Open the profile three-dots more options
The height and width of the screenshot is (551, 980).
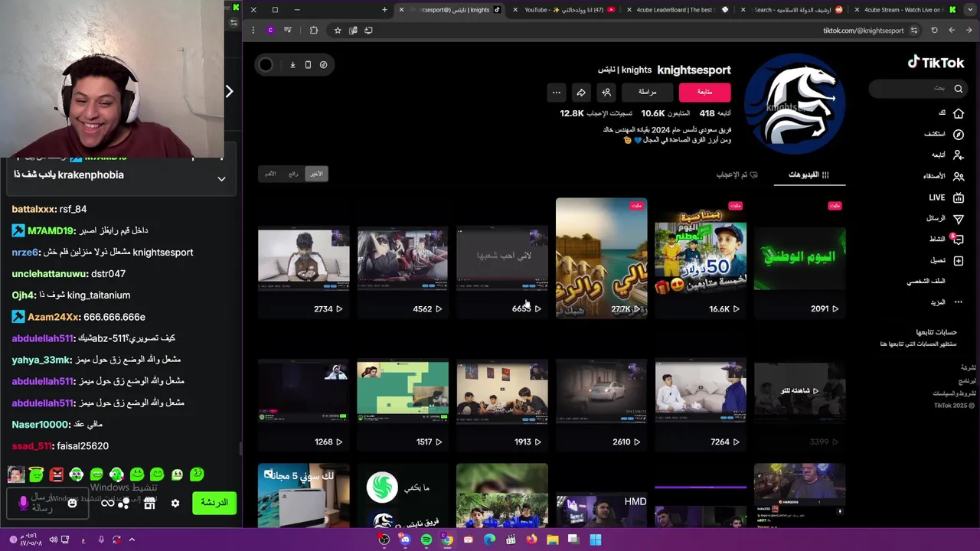[557, 93]
